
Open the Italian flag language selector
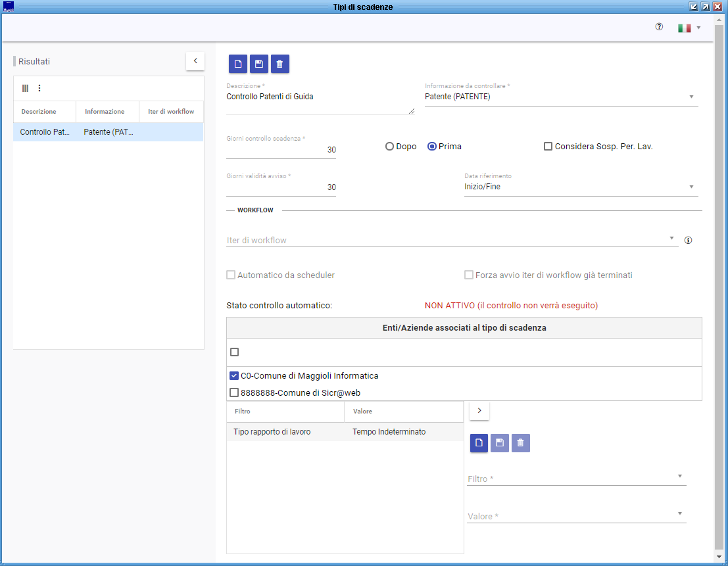(689, 28)
